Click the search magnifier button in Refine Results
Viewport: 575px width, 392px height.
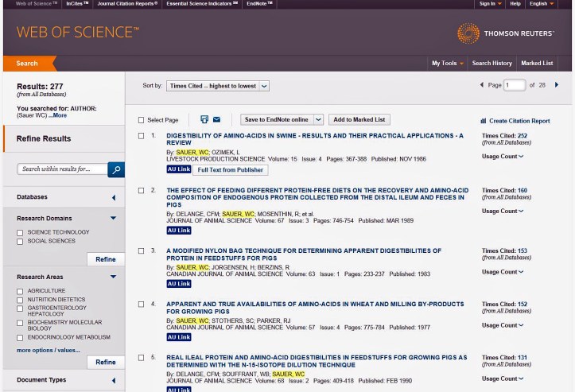pyautogui.click(x=116, y=169)
